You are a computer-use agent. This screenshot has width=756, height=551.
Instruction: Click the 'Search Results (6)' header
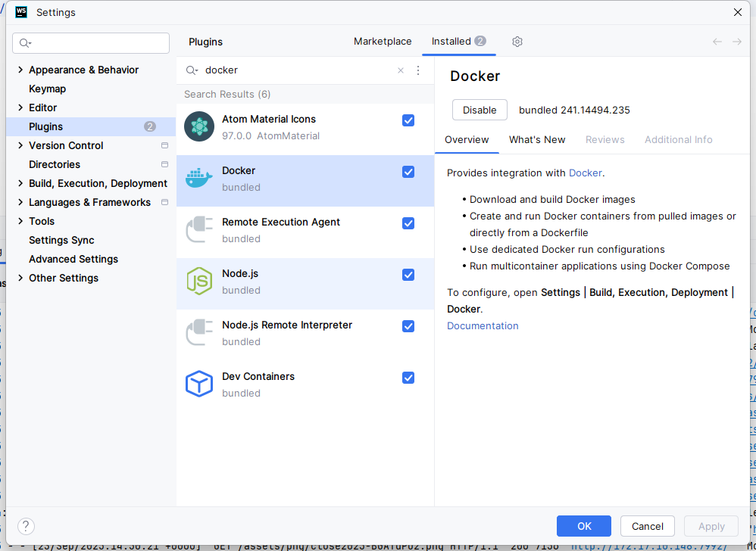227,95
